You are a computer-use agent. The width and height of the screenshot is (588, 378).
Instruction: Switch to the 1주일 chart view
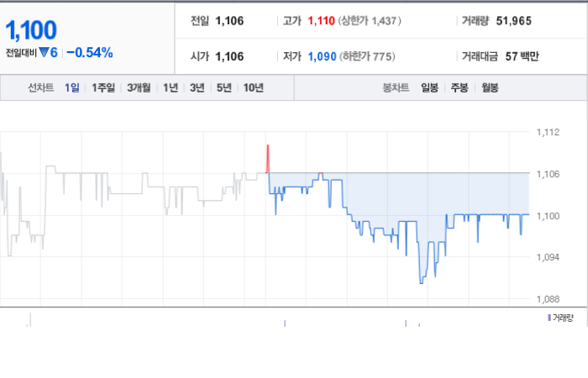[103, 87]
